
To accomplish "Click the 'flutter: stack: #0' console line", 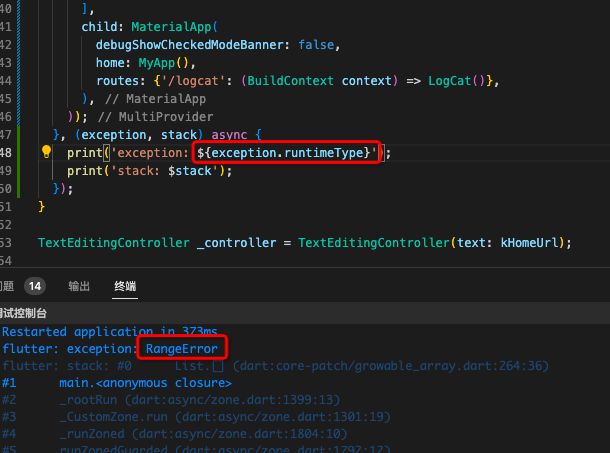I will tap(67, 366).
